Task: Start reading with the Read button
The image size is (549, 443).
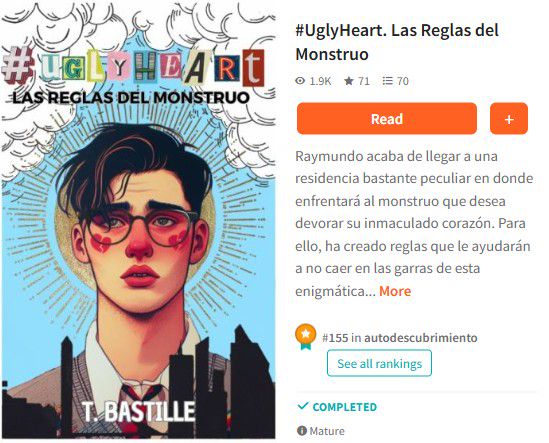Action: tap(387, 118)
